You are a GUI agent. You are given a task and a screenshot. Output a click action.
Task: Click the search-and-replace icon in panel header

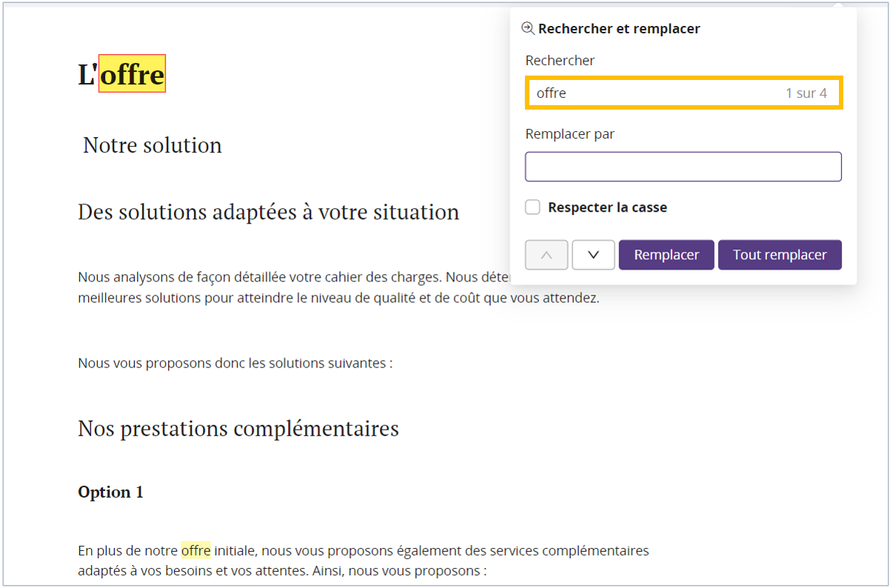pos(528,28)
